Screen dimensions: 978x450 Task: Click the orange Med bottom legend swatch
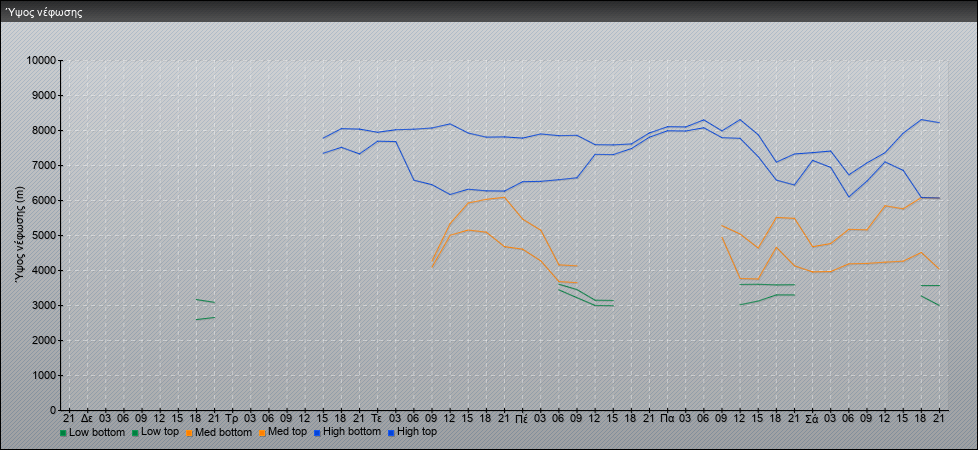tap(189, 433)
